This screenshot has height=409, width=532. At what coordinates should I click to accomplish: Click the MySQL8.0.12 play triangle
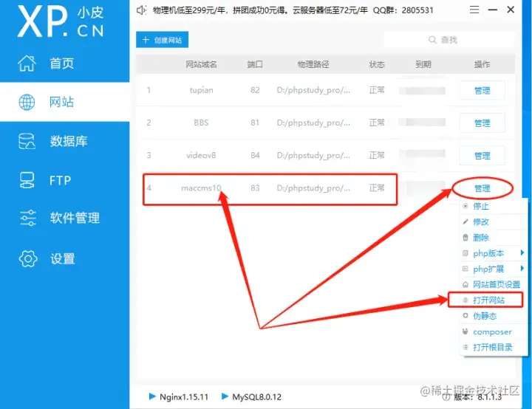[x=225, y=396]
